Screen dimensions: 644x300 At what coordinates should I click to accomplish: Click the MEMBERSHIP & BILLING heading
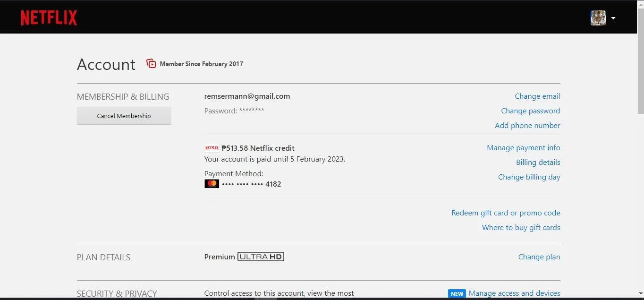pyautogui.click(x=123, y=97)
